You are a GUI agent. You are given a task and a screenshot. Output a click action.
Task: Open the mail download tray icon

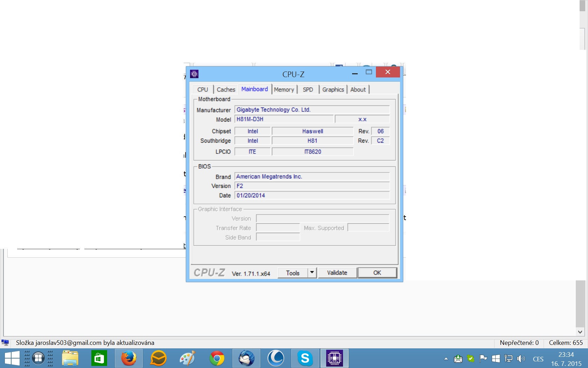tap(458, 359)
